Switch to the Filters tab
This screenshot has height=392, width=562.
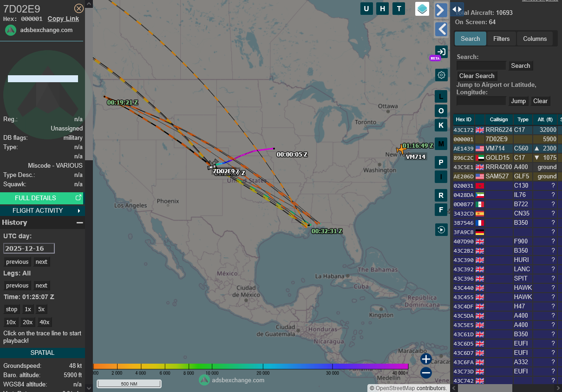(501, 39)
